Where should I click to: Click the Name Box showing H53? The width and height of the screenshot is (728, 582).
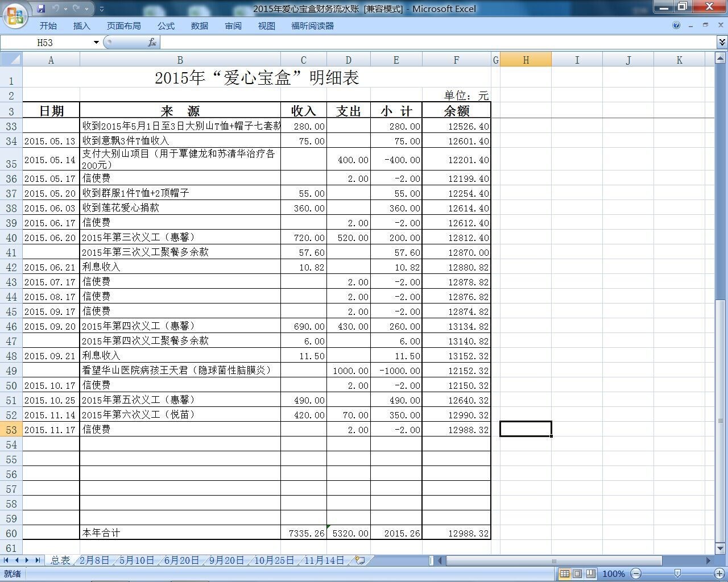[45, 43]
